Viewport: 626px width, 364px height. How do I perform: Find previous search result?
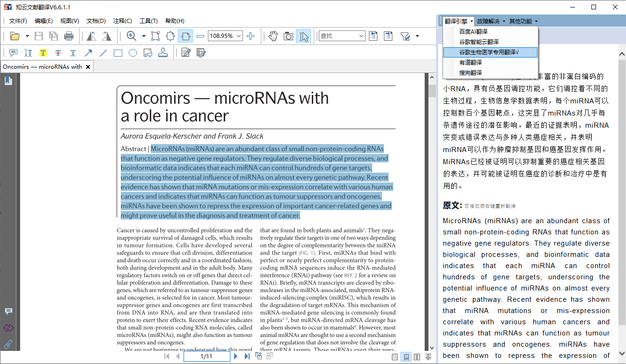coord(373,36)
